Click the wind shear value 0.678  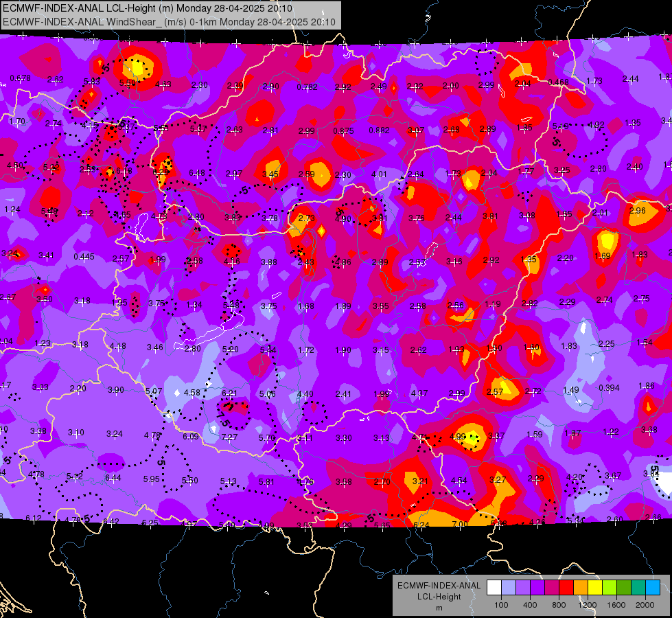click(x=20, y=78)
